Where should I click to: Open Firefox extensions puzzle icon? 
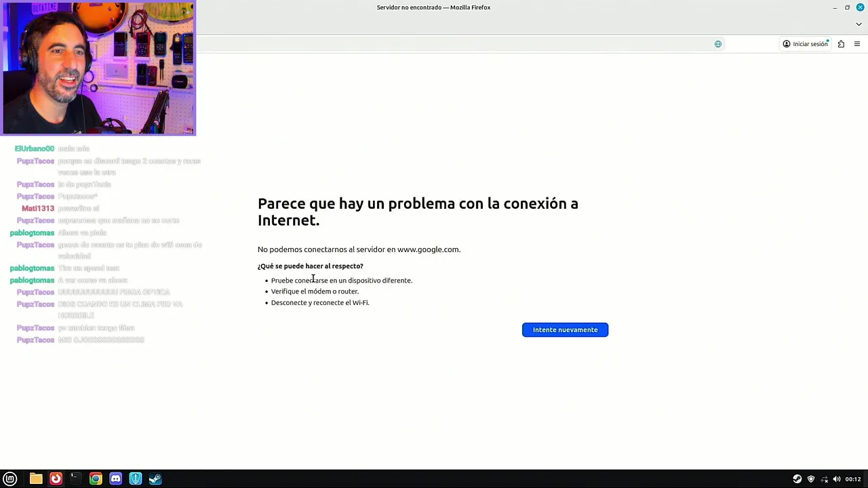tap(841, 44)
